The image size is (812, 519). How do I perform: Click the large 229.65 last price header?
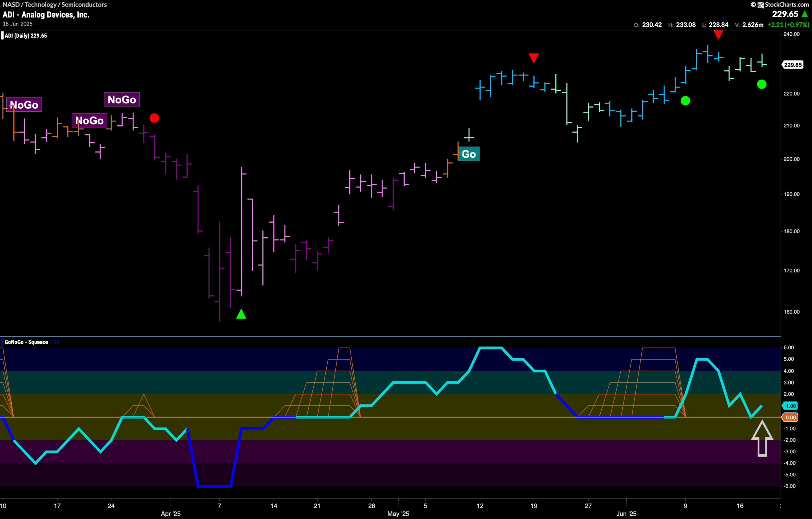[x=785, y=14]
